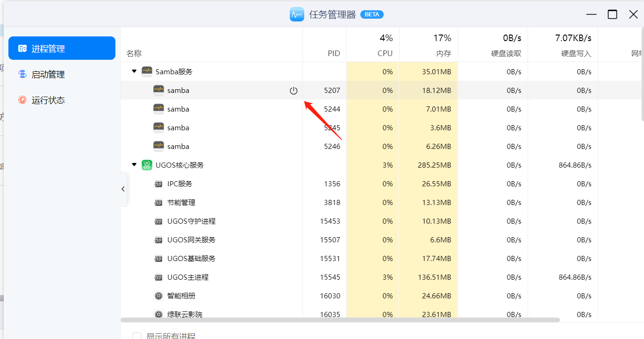Click the UGOS主进程 process icon
644x339 pixels.
click(159, 277)
